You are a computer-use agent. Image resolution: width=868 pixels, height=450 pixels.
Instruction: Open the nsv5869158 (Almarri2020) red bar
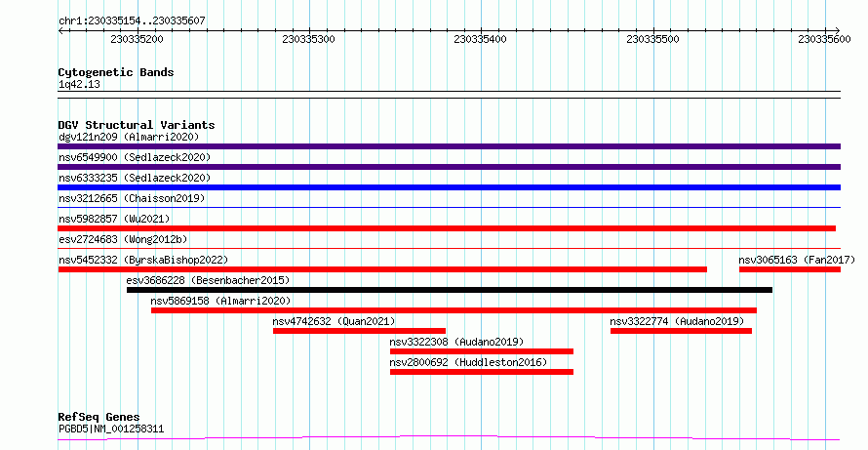pyautogui.click(x=454, y=310)
